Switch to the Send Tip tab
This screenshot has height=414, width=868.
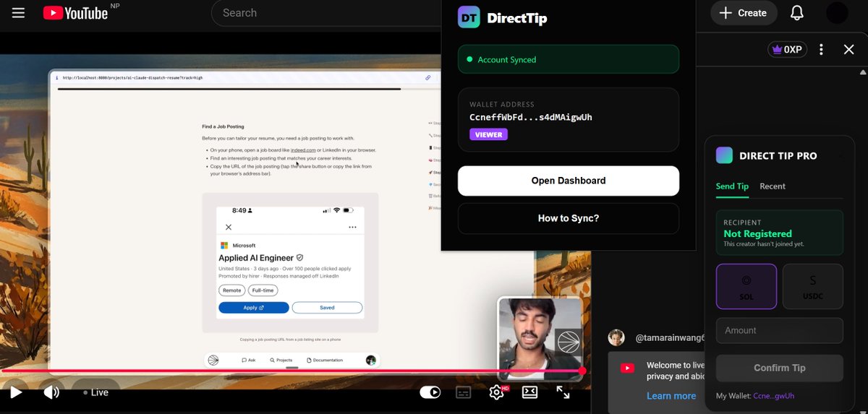732,186
